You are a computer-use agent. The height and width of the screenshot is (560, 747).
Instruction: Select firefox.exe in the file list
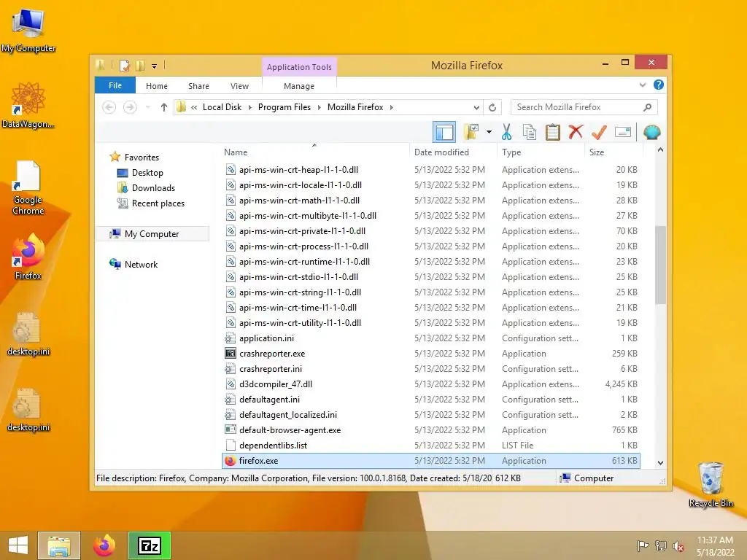(x=431, y=461)
